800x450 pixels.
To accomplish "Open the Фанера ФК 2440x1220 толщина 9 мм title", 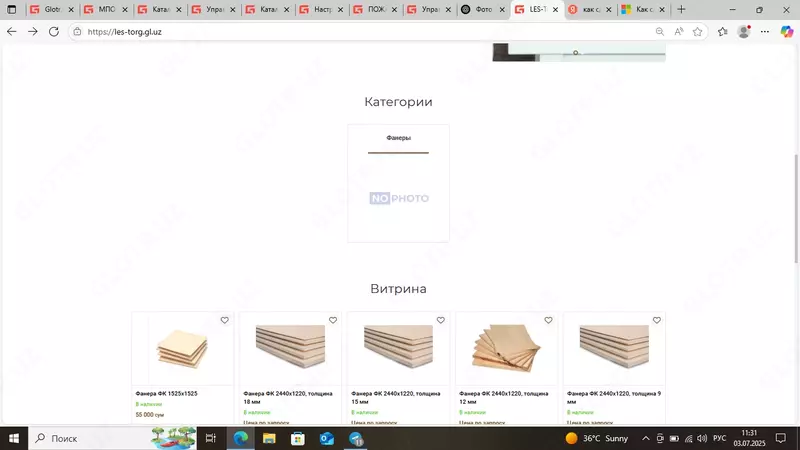I will click(x=614, y=397).
